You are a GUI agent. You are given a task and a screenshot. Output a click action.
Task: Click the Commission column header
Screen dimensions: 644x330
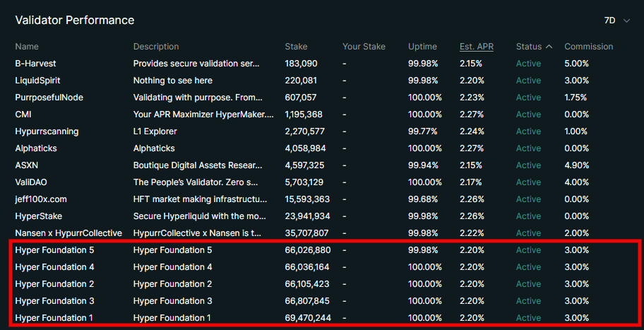(588, 47)
